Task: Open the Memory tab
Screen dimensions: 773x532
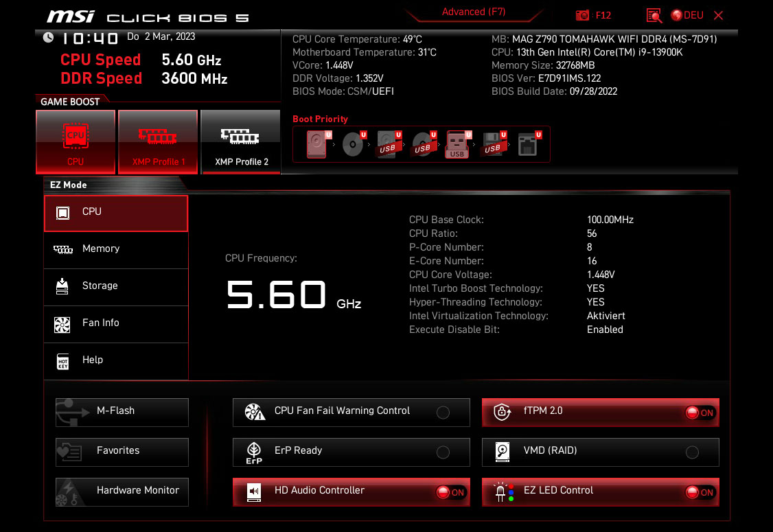Action: point(116,250)
